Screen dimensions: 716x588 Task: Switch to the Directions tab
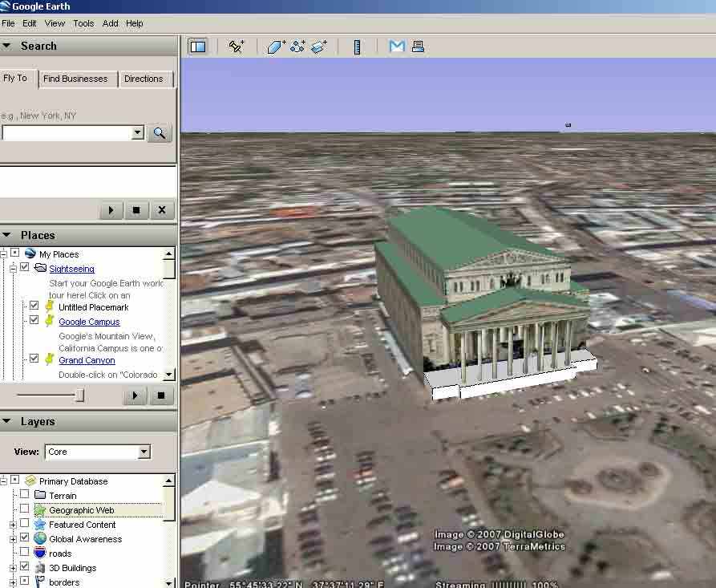click(144, 79)
